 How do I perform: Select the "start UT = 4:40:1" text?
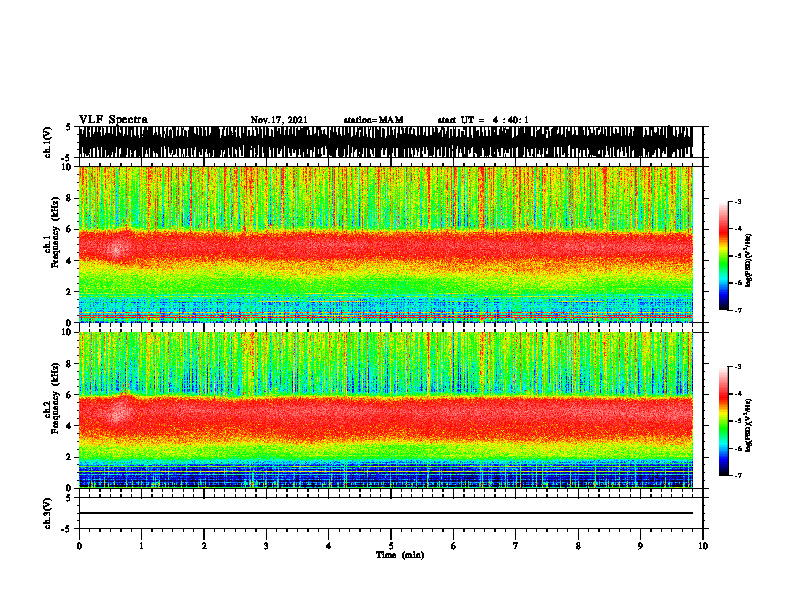(483, 120)
